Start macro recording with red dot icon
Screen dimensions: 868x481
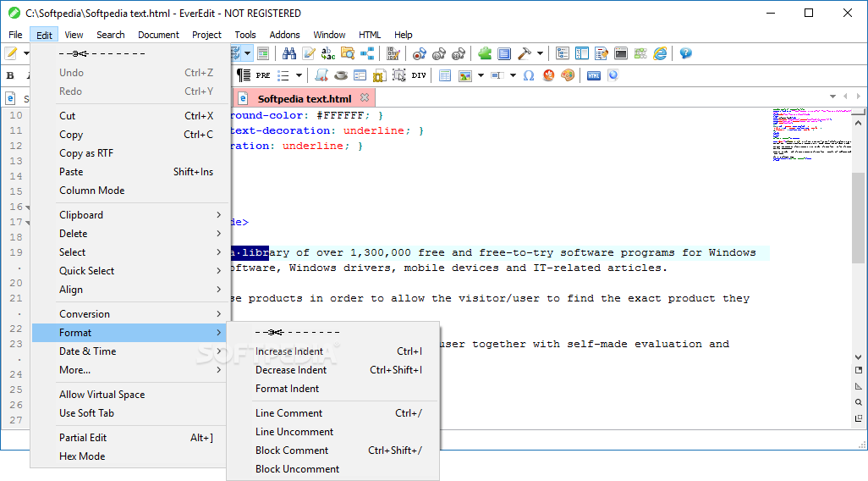point(419,53)
